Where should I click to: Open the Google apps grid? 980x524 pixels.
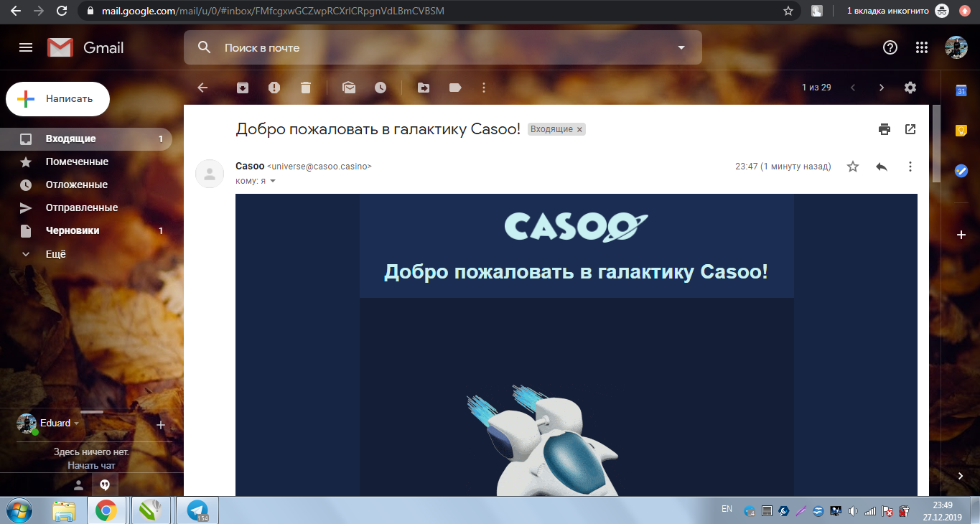click(923, 47)
